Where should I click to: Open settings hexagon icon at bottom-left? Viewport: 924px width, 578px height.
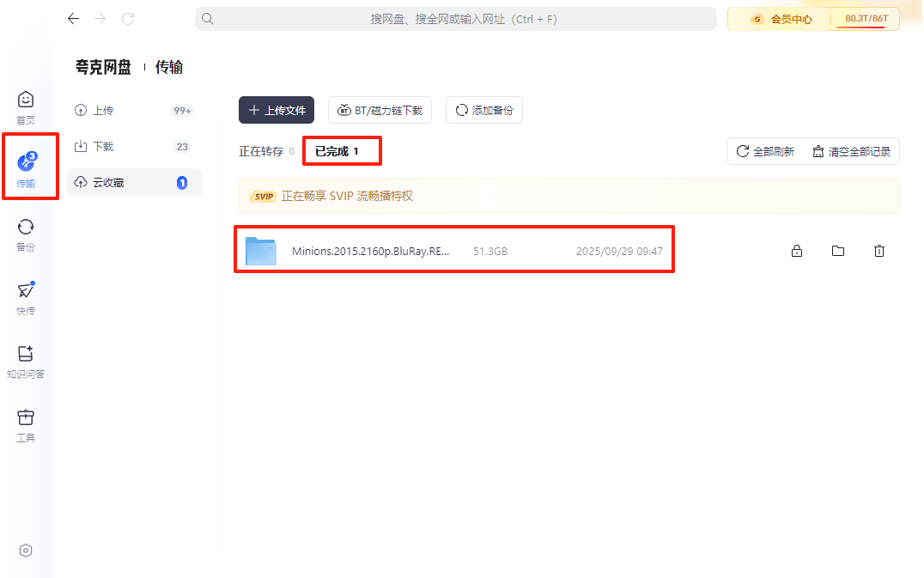pyautogui.click(x=26, y=551)
